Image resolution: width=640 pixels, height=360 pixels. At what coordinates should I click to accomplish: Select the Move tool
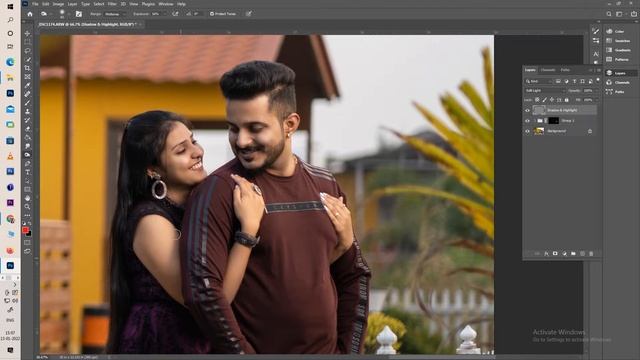click(28, 33)
